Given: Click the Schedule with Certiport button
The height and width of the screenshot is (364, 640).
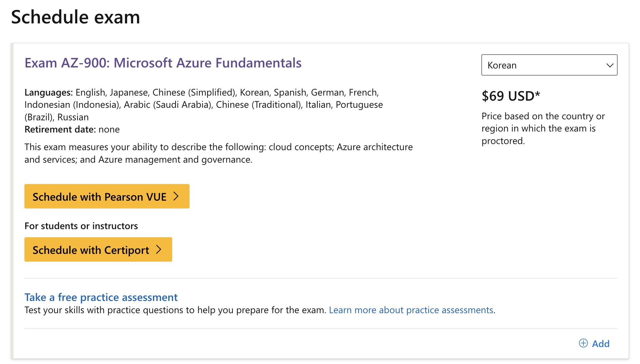Looking at the screenshot, I should coord(98,250).
